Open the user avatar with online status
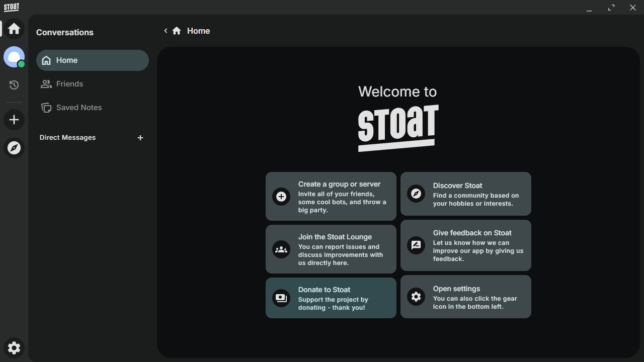 click(x=14, y=57)
